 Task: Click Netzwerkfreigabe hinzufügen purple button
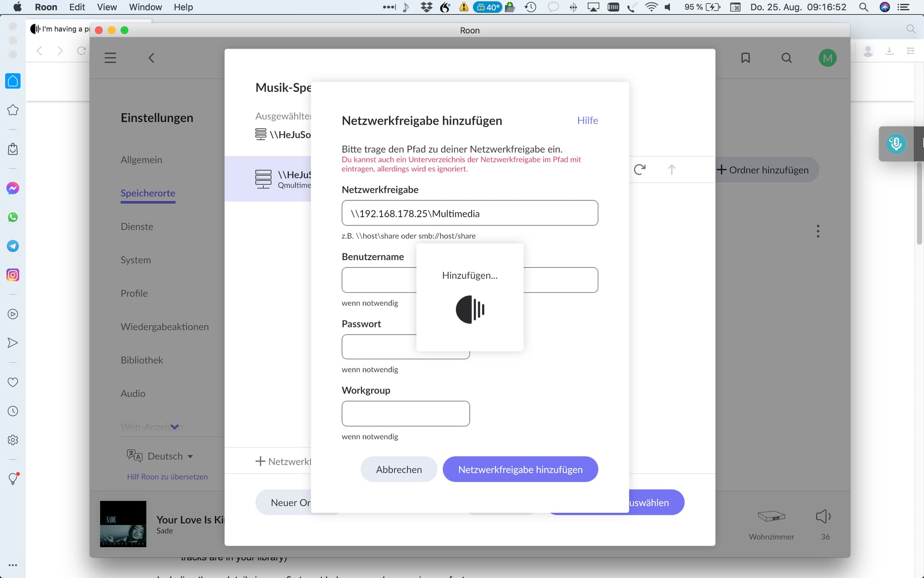click(520, 469)
